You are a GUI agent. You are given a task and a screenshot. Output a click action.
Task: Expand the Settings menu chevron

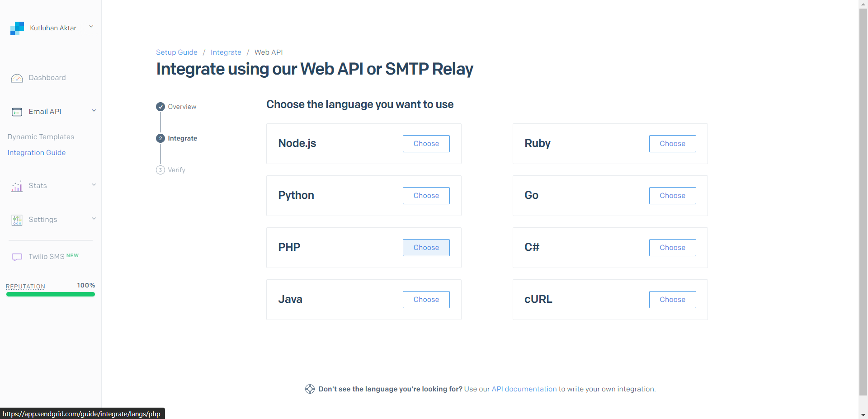[x=94, y=219]
